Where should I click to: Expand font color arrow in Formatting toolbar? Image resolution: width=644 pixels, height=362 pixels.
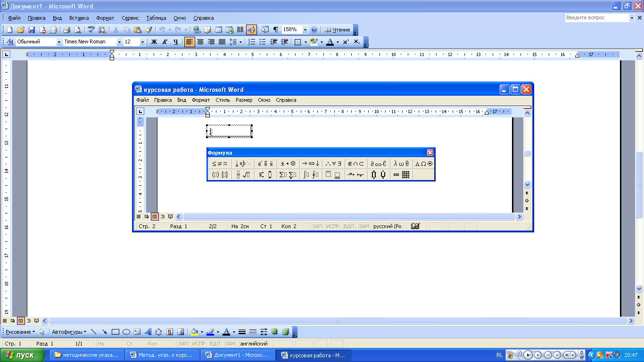[x=338, y=42]
